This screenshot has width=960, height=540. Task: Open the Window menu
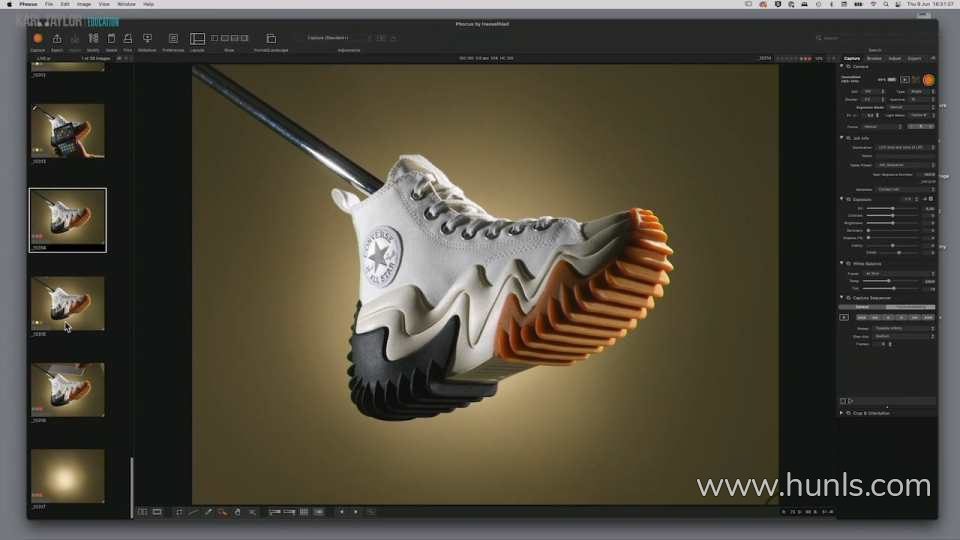coord(126,4)
